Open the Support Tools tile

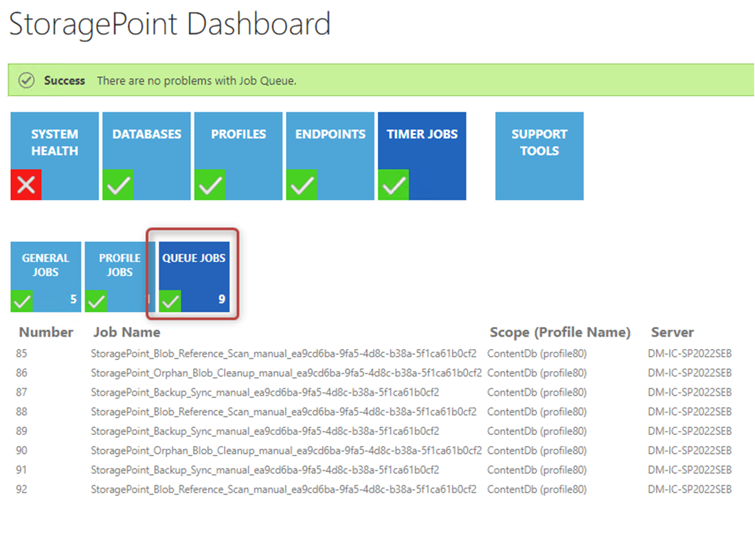pyautogui.click(x=539, y=143)
